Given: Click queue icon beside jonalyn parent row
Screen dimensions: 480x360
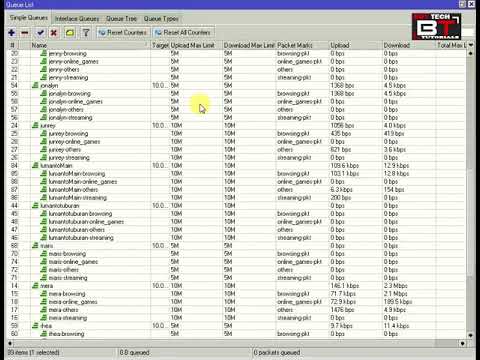Looking at the screenshot, I should (35, 85).
